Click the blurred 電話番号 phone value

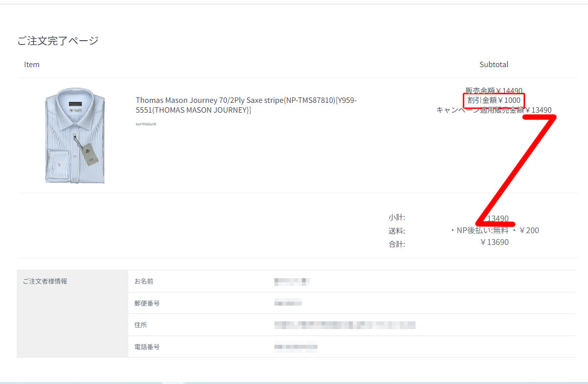[x=295, y=347]
